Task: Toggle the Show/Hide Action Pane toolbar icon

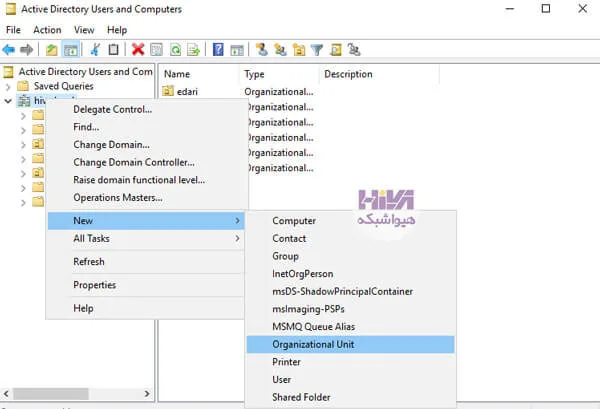Action: coord(237,50)
